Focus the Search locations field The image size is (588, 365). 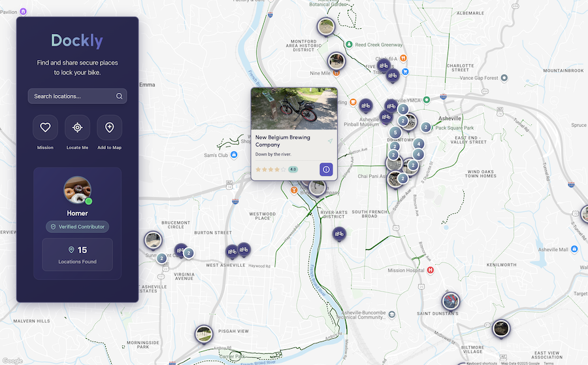pyautogui.click(x=77, y=96)
